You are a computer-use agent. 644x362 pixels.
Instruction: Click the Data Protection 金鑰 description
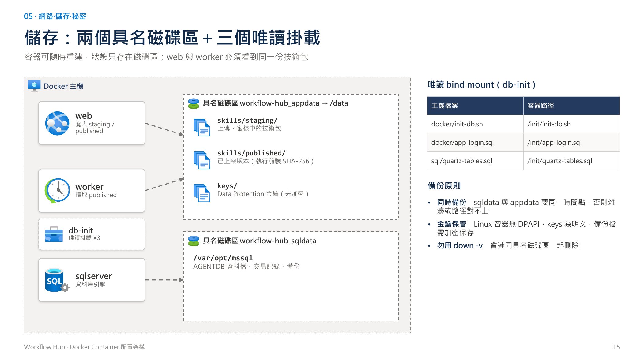pos(263,194)
